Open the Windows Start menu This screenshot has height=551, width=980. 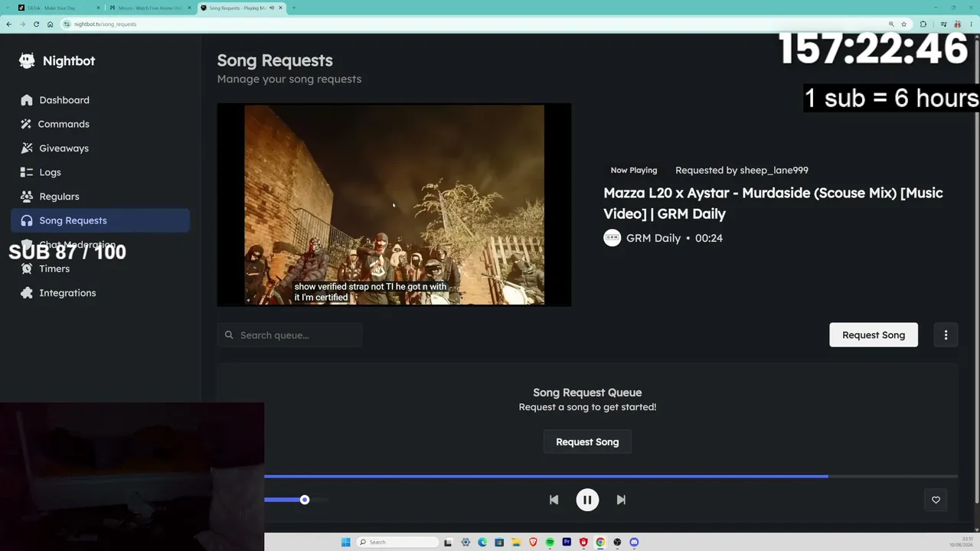345,543
